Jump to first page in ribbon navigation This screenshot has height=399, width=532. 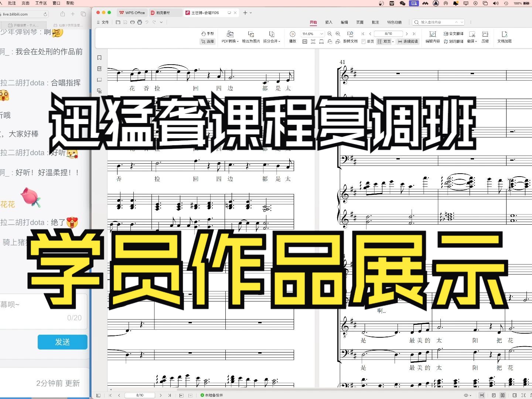[x=363, y=34]
